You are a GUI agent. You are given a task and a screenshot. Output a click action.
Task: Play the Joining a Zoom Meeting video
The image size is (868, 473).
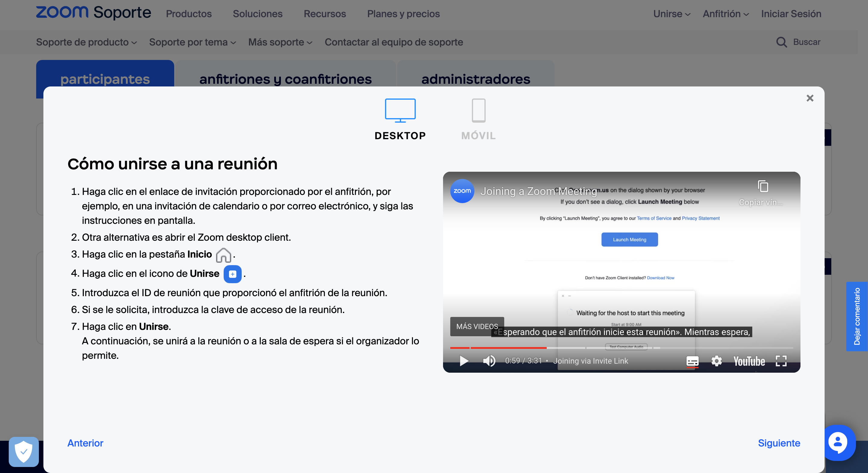464,361
